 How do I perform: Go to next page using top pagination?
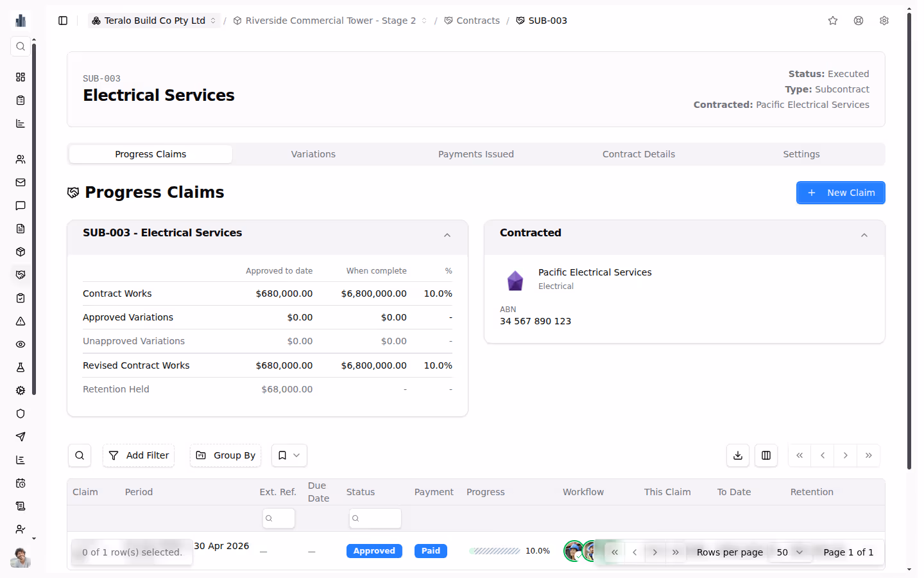pyautogui.click(x=846, y=455)
